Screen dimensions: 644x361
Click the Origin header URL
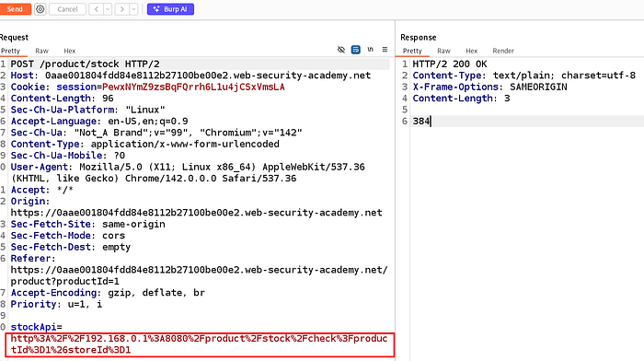click(196, 213)
